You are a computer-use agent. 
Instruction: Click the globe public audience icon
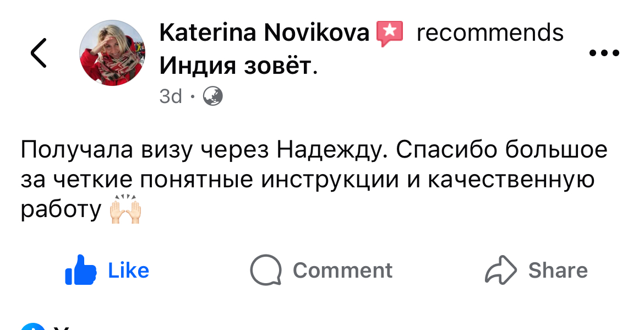pos(213,96)
